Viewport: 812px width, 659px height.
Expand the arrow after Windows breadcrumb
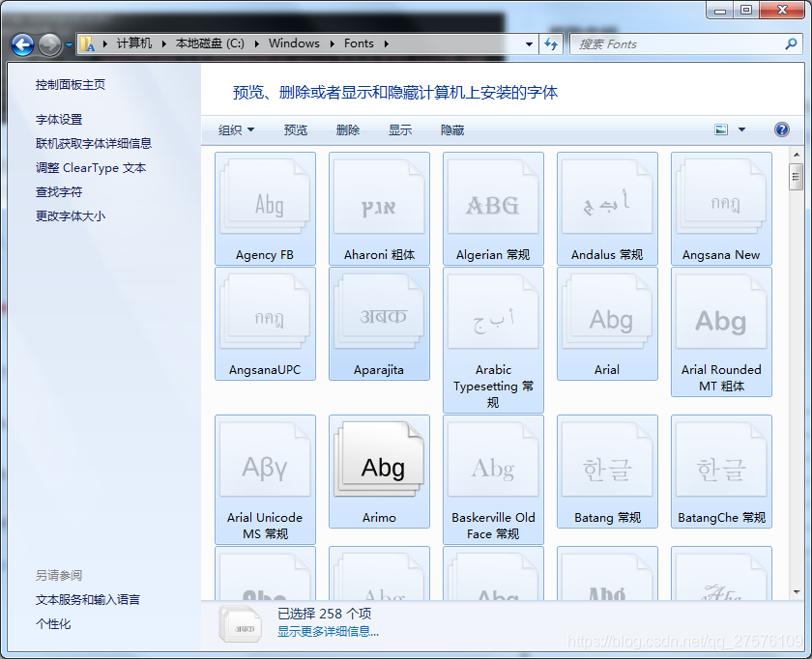tap(332, 44)
